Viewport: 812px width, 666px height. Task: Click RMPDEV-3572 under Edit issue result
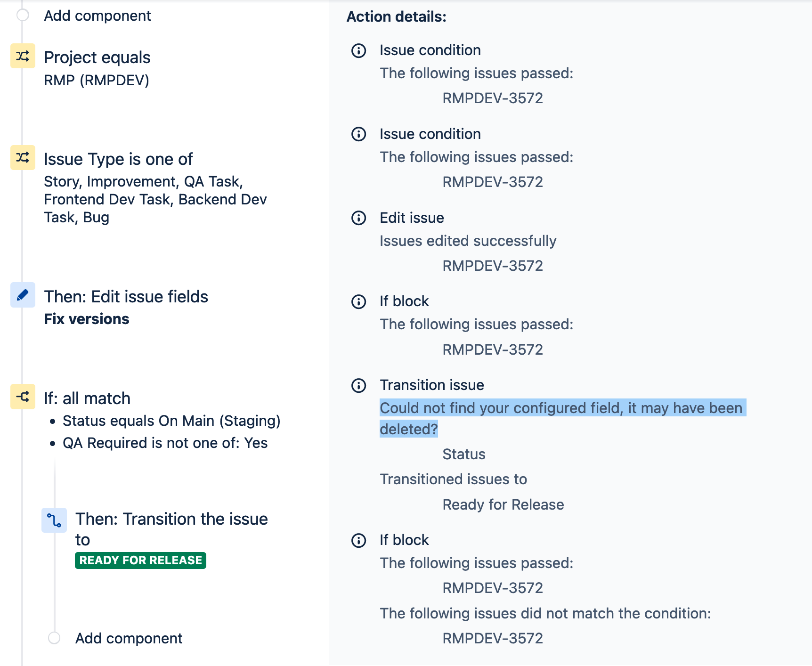pyautogui.click(x=493, y=266)
